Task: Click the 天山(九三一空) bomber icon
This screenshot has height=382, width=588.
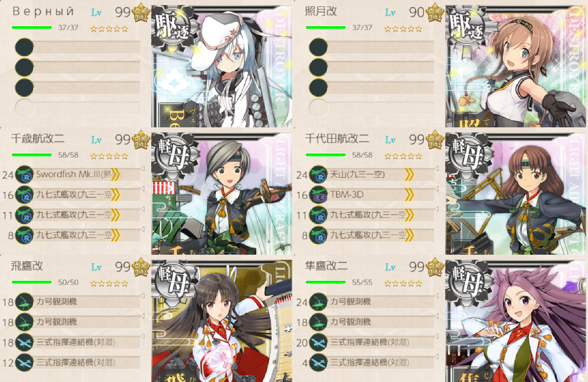Action: click(x=318, y=175)
